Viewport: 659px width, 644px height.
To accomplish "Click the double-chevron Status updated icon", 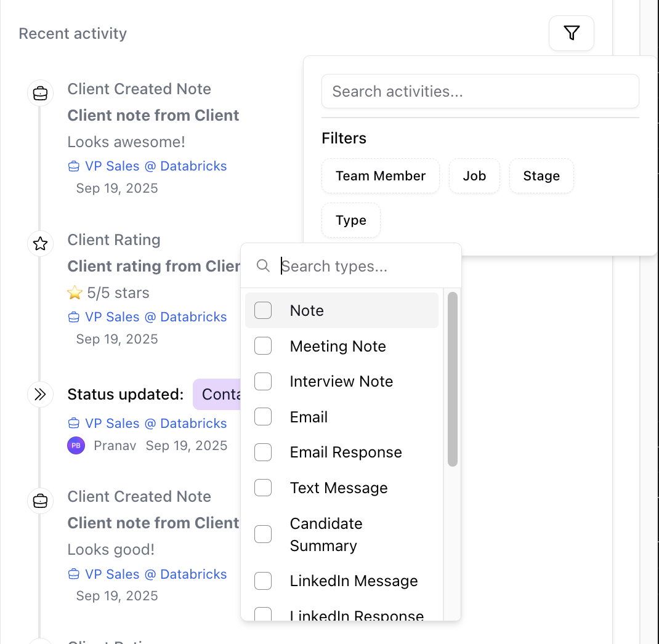I will pyautogui.click(x=41, y=394).
